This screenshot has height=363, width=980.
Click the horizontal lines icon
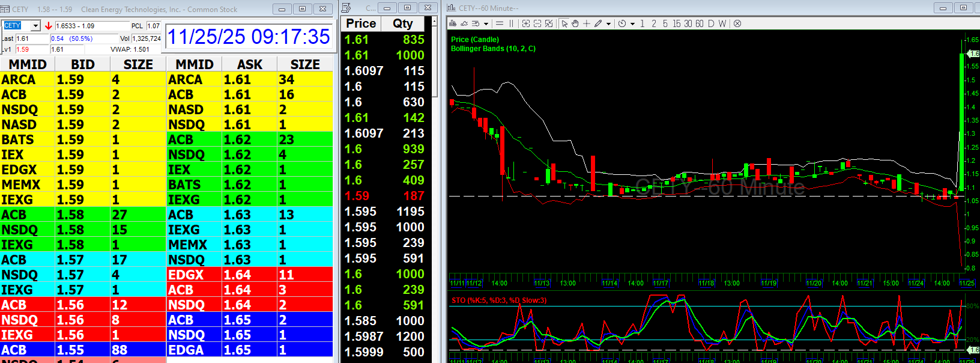[500, 23]
